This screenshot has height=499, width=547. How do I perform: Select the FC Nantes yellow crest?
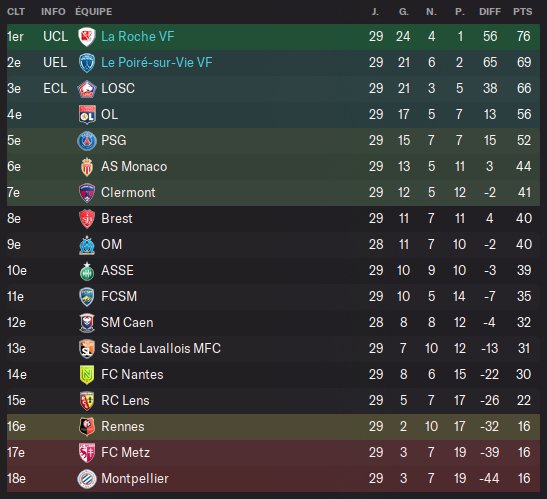click(x=87, y=375)
